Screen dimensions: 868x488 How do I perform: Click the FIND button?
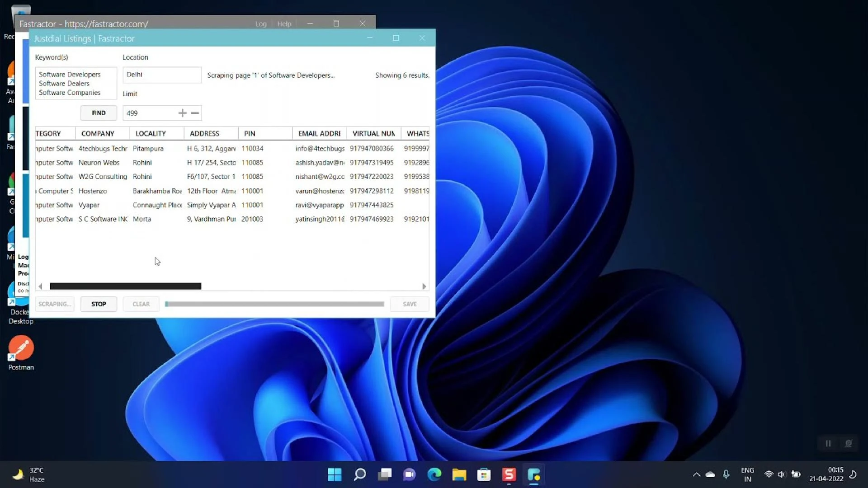99,113
